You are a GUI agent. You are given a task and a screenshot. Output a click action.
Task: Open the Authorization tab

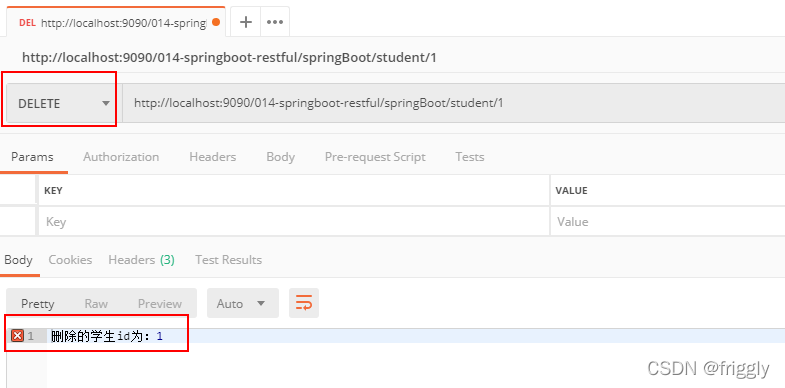[121, 157]
